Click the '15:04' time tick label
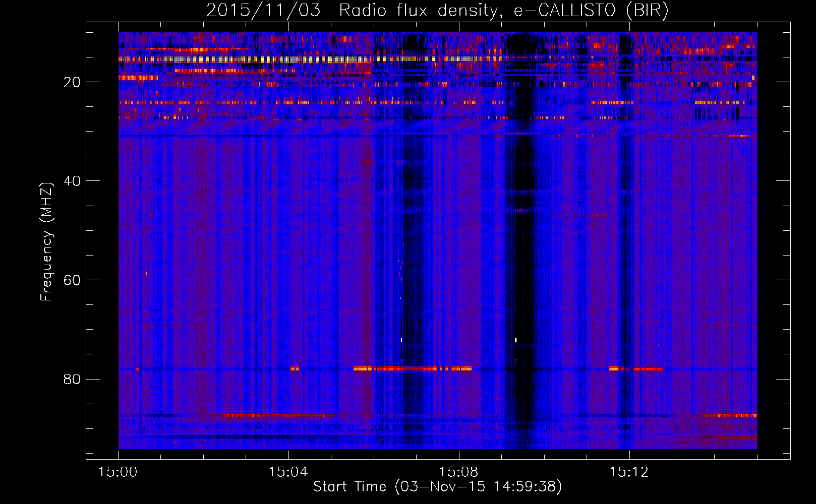 [288, 472]
